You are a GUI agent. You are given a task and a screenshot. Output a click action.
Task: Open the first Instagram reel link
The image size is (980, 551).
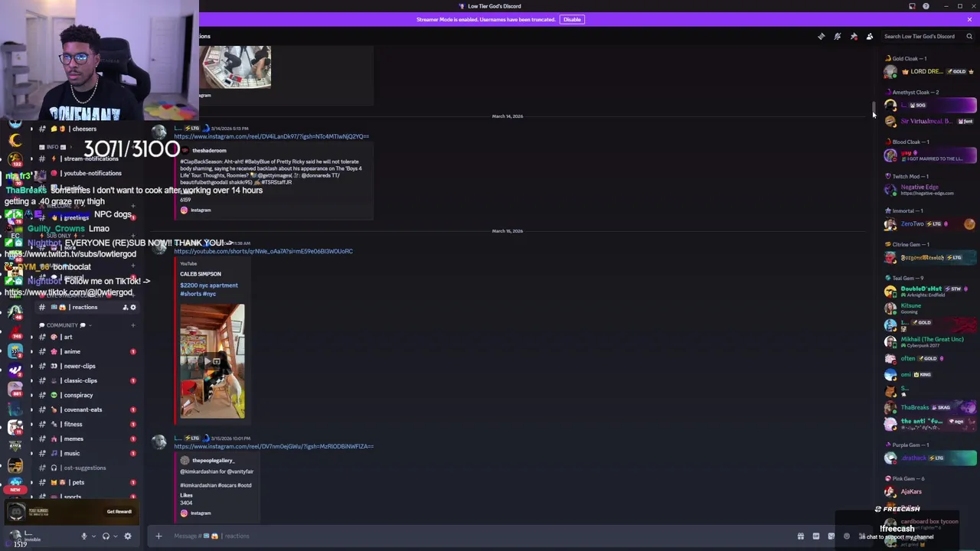pyautogui.click(x=271, y=136)
